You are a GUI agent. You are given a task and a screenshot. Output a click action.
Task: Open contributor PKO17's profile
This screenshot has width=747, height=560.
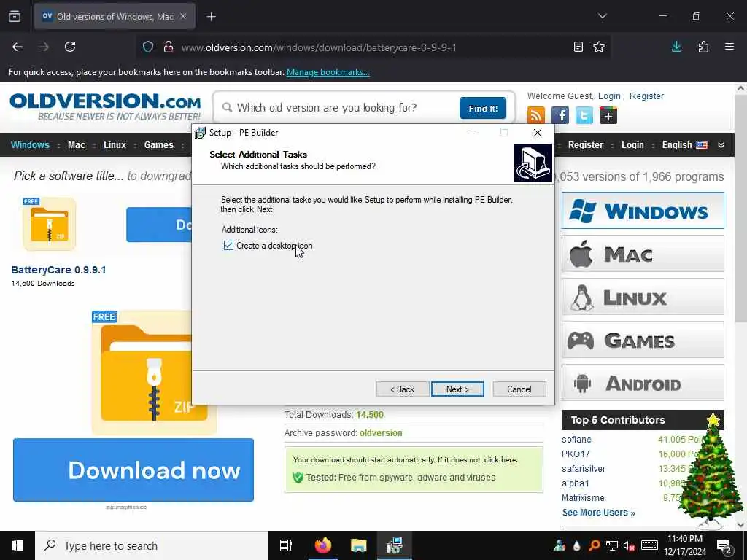[x=576, y=454]
